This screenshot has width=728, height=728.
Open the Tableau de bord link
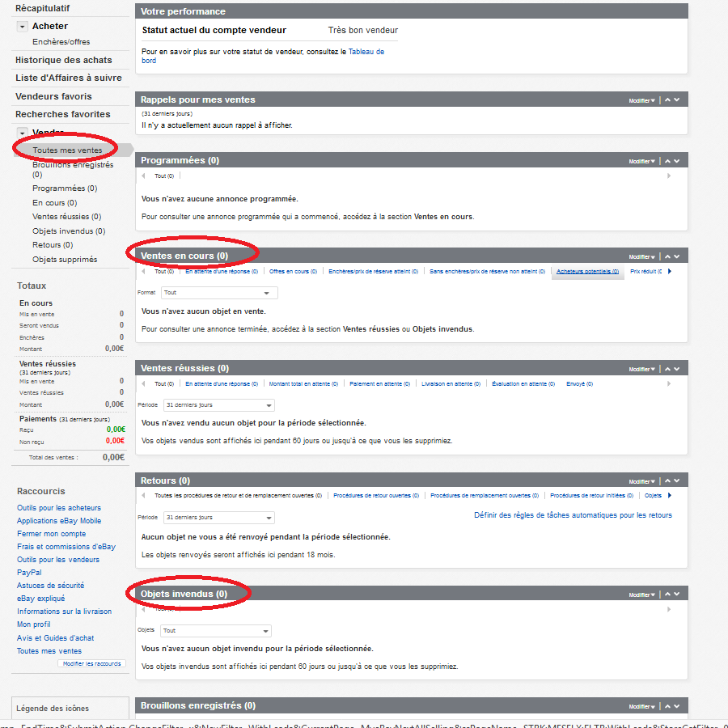tap(366, 52)
